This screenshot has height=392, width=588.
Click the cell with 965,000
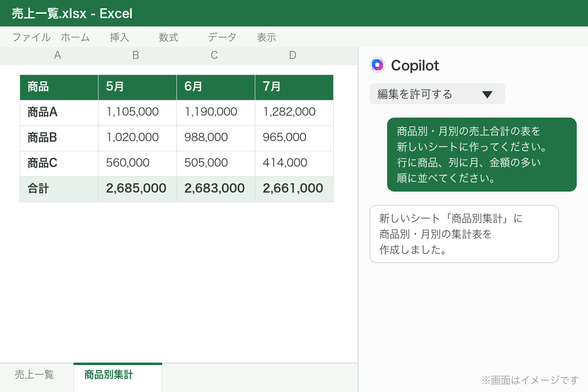[x=294, y=138]
